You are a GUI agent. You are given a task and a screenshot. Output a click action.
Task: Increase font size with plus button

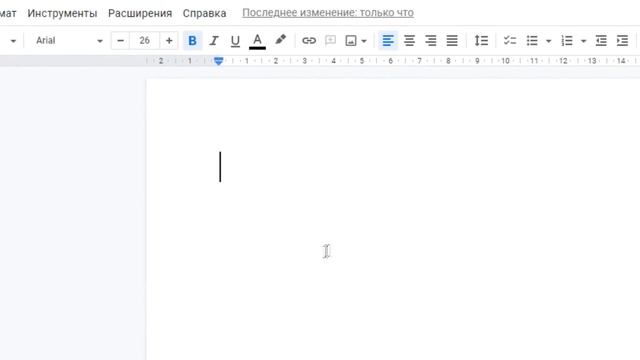(169, 40)
